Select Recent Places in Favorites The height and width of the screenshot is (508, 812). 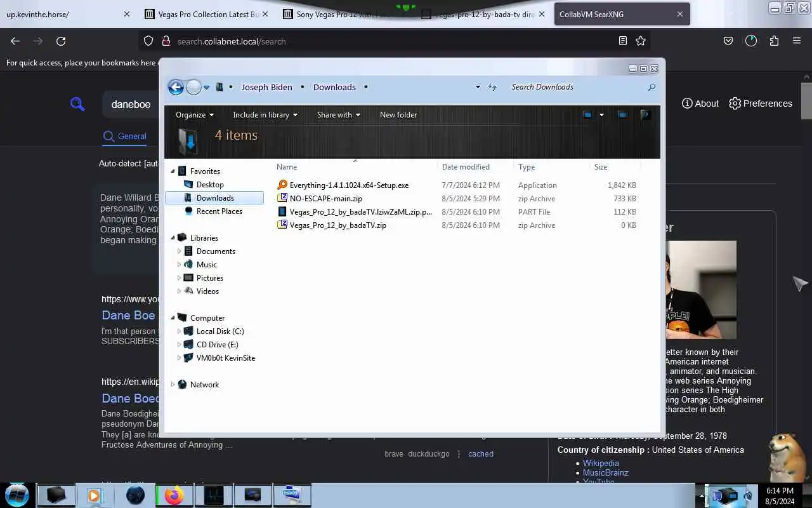pos(219,211)
